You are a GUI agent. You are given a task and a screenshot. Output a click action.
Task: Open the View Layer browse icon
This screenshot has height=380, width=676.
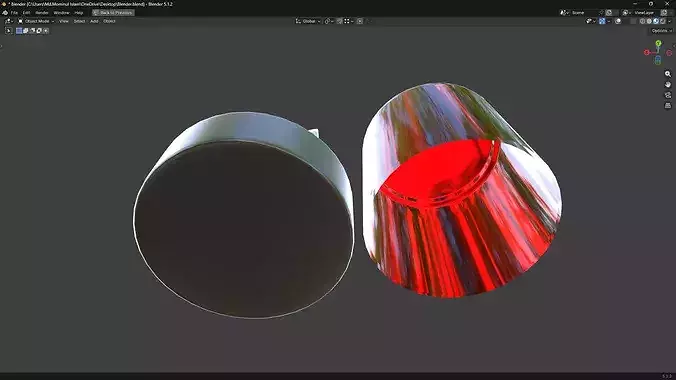point(626,13)
